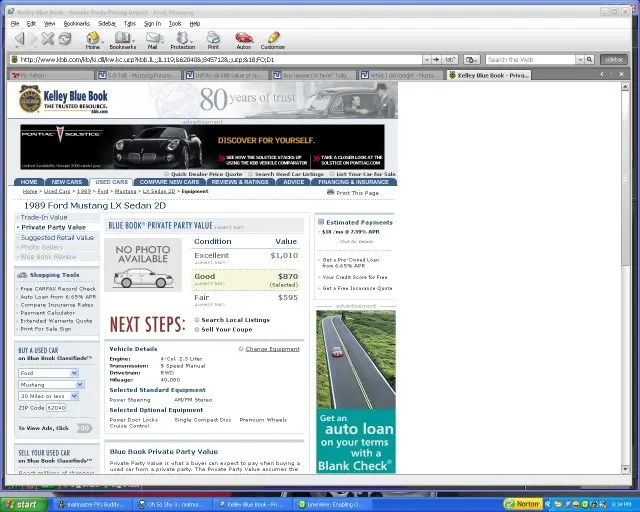Open the popup blocker dropdown button
This screenshot has width=640, height=512.
[472, 60]
